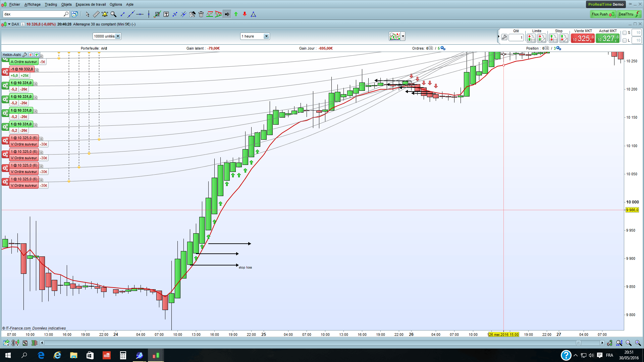Open the Espaces de travail menu
Screen dimensions: 644x362
click(x=91, y=4)
